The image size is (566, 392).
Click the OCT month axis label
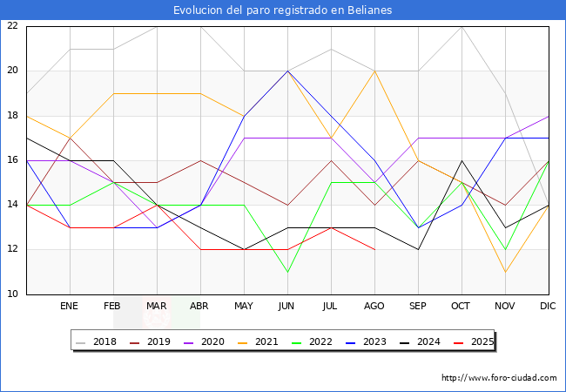pos(461,306)
